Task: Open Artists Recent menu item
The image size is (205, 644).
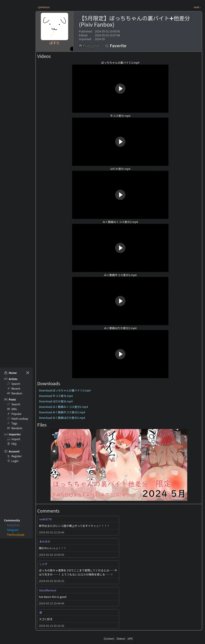Action: (16, 389)
